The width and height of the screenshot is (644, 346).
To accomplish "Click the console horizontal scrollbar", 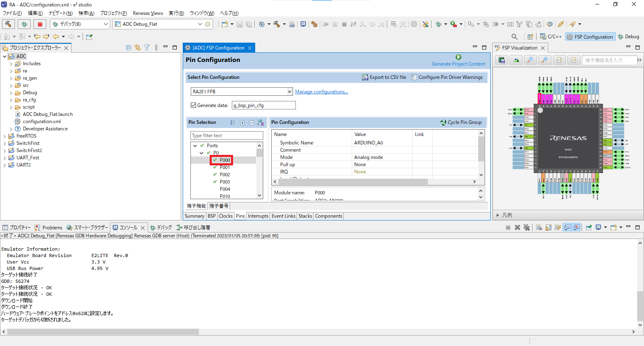I will pyautogui.click(x=103, y=332).
